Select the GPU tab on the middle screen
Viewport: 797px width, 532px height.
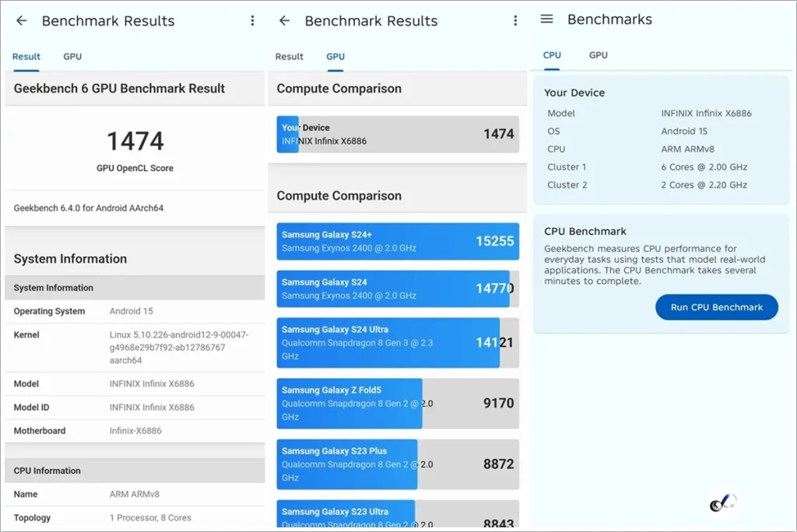tap(335, 57)
